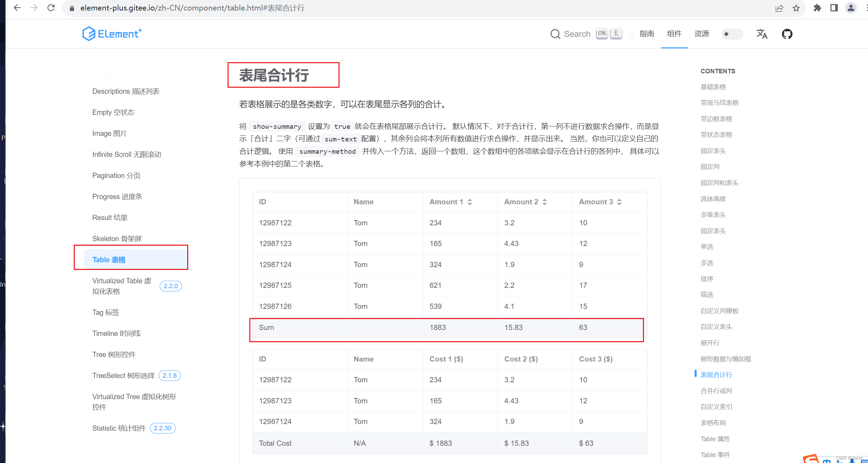
Task: Reload the current page
Action: tap(51, 8)
